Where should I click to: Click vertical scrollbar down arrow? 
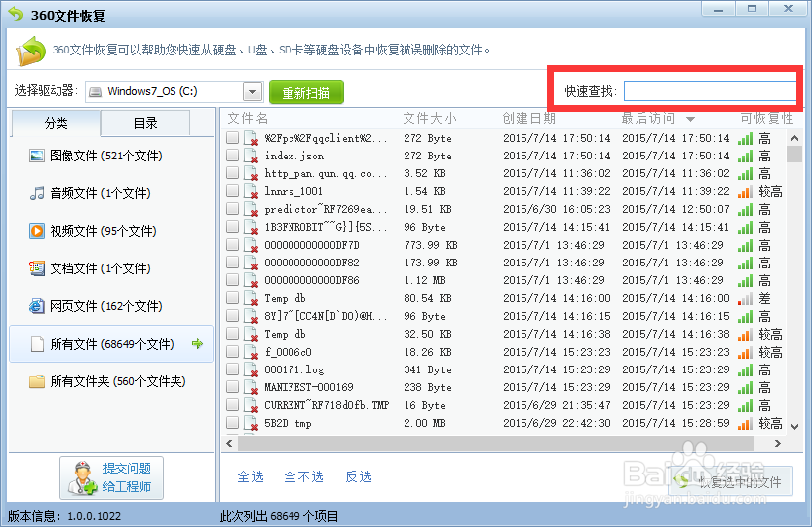(x=794, y=427)
